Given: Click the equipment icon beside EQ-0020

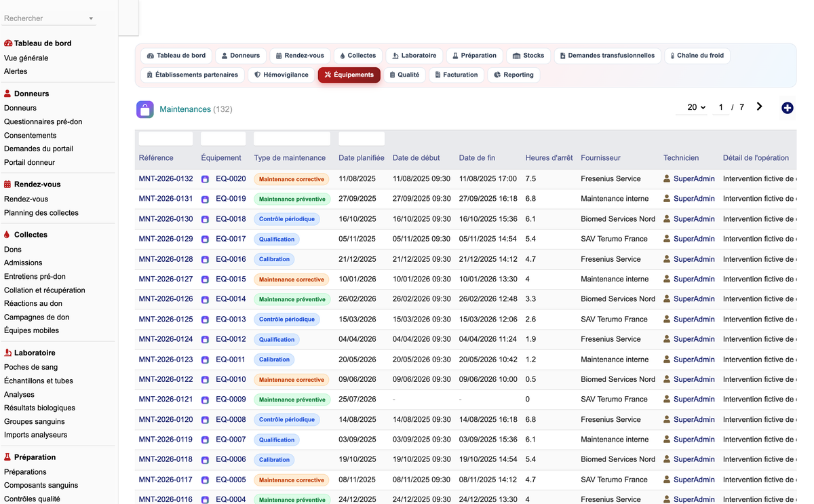Looking at the screenshot, I should 205,179.
